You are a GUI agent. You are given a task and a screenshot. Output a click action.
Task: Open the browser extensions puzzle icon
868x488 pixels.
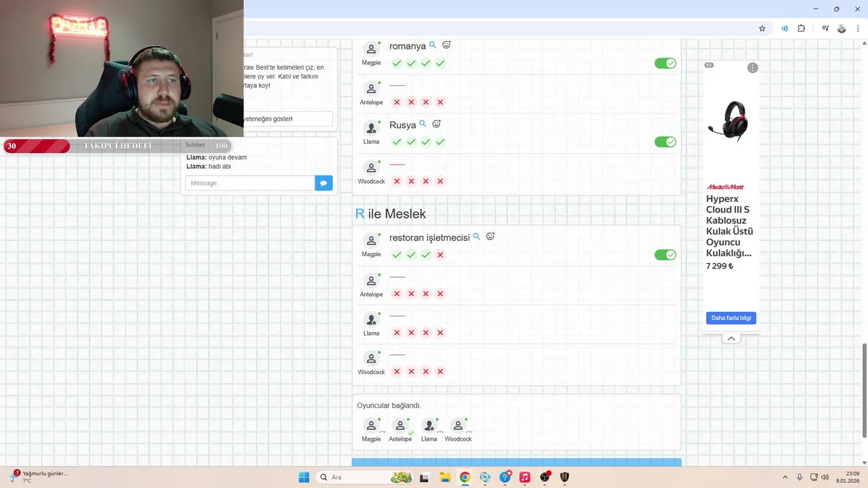(802, 28)
